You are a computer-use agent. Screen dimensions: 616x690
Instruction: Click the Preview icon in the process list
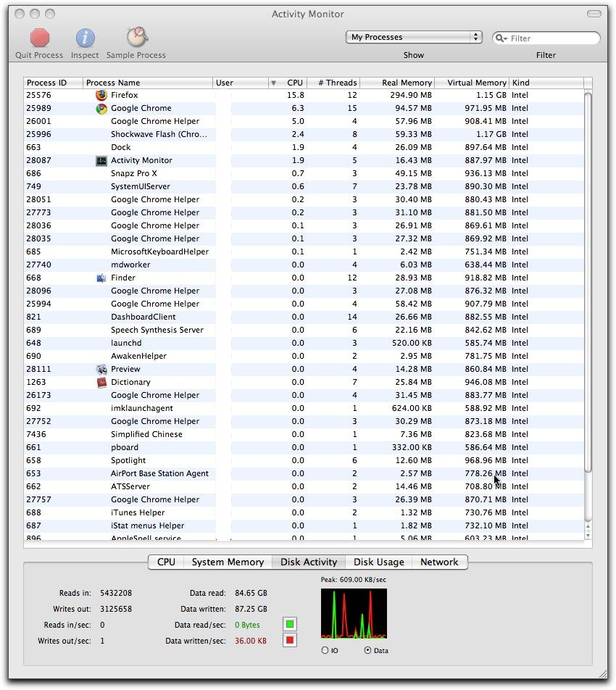tap(100, 369)
